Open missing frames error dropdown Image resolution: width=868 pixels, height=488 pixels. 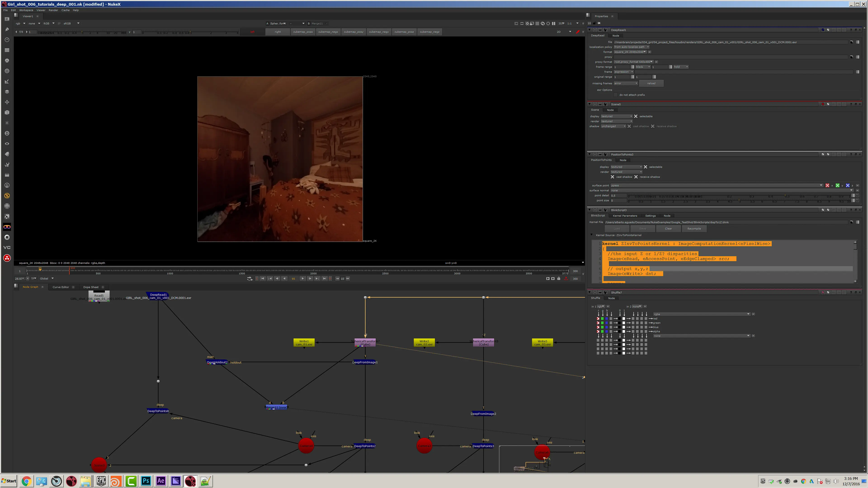(626, 84)
